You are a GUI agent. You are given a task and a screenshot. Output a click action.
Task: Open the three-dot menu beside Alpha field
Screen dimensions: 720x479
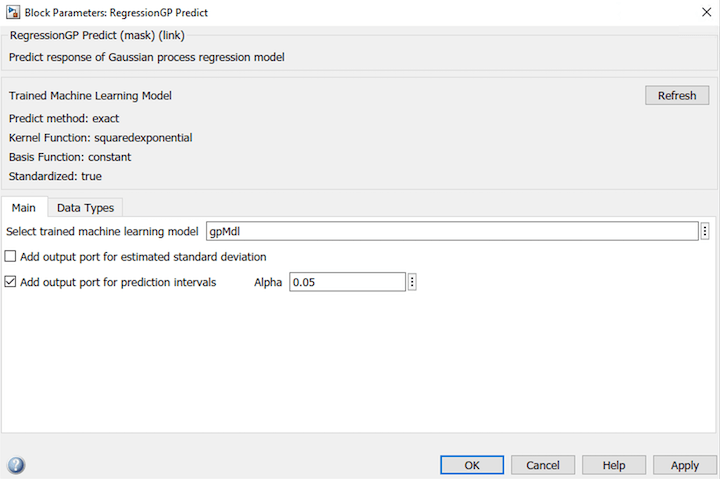(412, 282)
